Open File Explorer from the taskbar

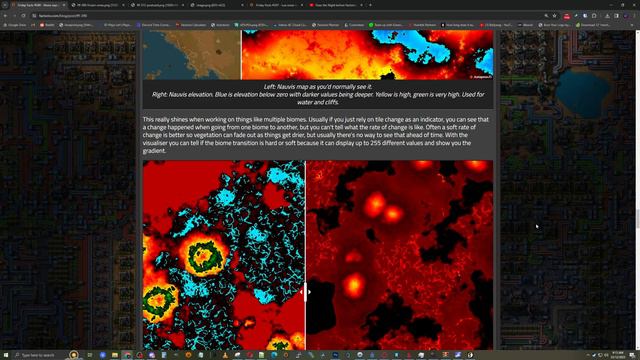coord(115,355)
